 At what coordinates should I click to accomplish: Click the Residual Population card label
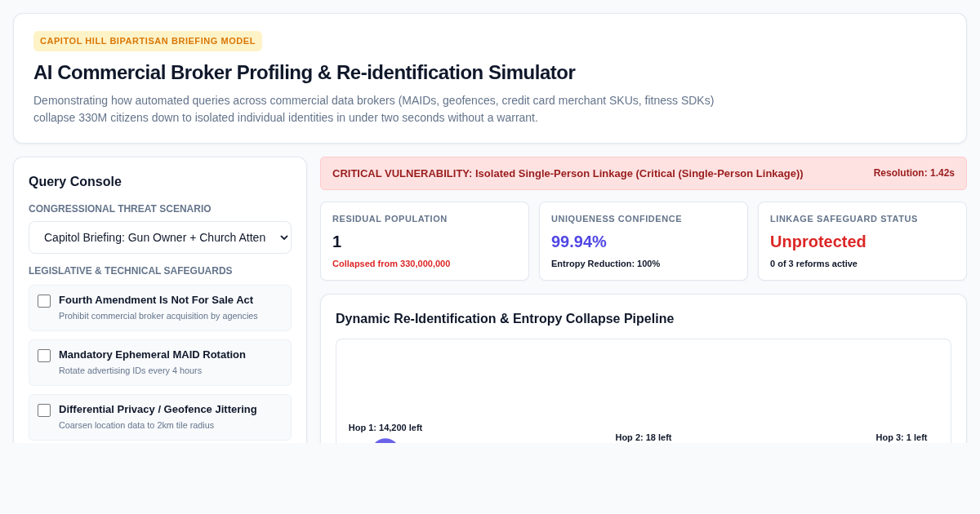[390, 219]
